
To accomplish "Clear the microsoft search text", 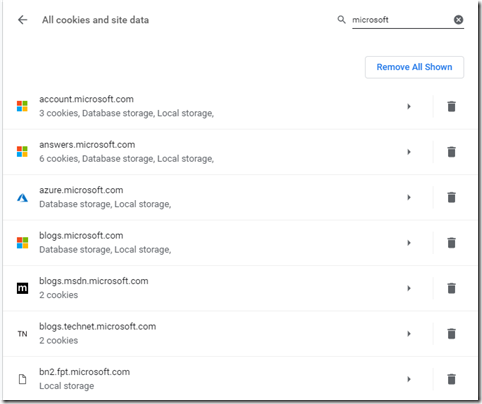I will 458,20.
